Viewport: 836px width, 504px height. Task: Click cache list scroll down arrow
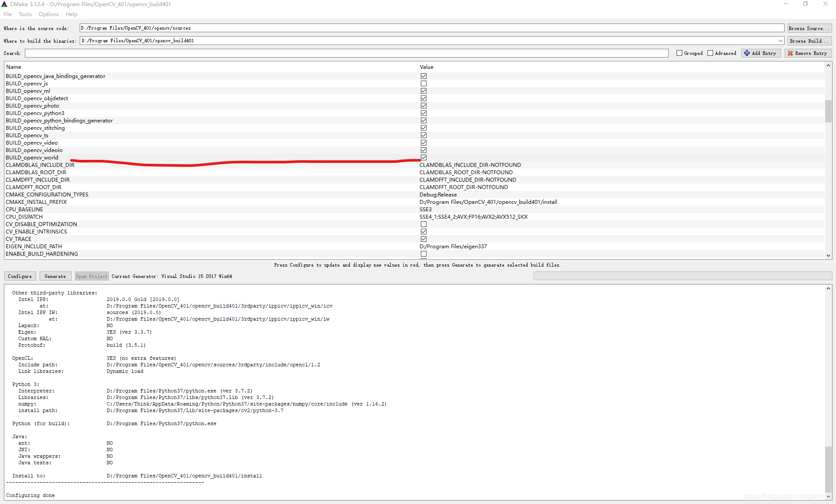pos(828,256)
